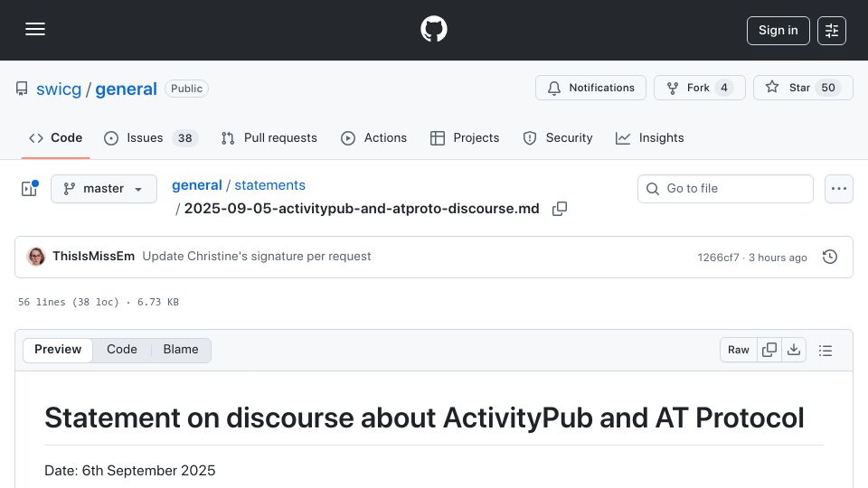Switch to Blame view
Image resolution: width=868 pixels, height=488 pixels.
point(181,350)
